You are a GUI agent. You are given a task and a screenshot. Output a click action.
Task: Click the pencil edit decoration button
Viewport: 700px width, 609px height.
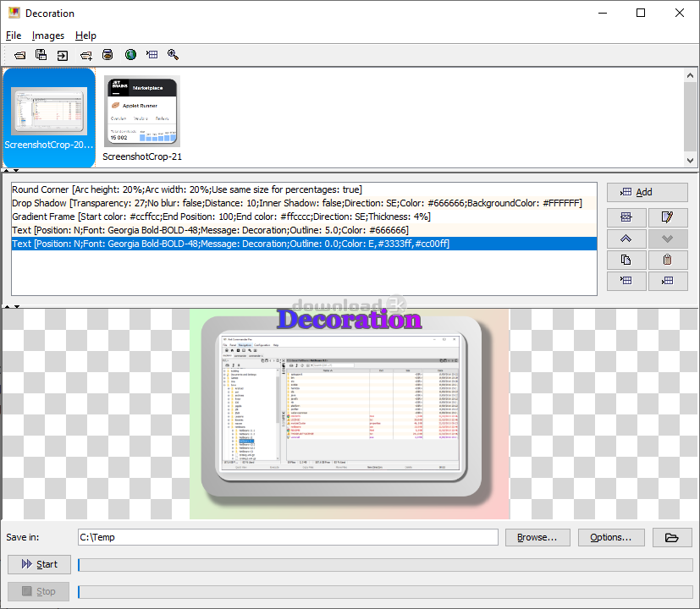[667, 217]
